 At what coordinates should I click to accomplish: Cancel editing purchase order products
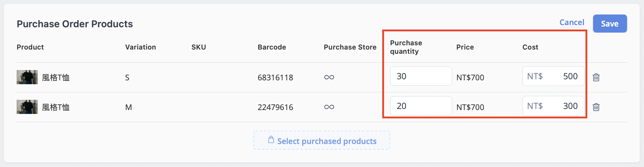[x=572, y=22]
